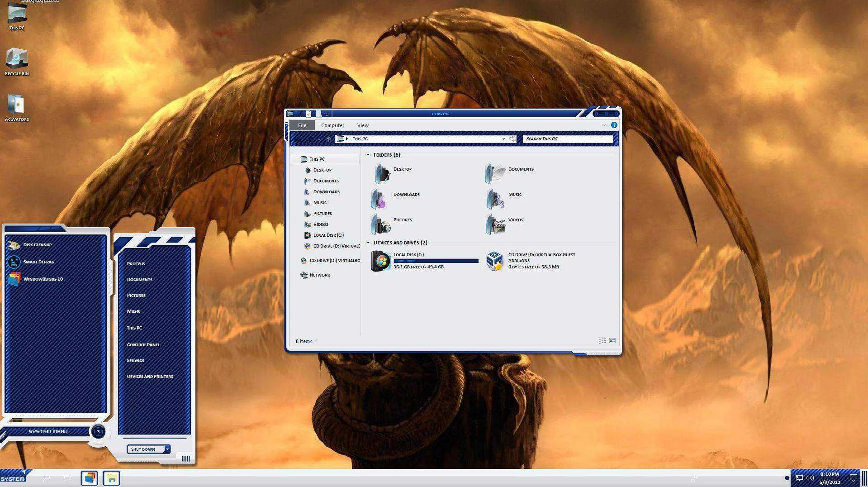Open the Activators desktop folder
Viewport: 868px width, 487px height.
coord(17,108)
